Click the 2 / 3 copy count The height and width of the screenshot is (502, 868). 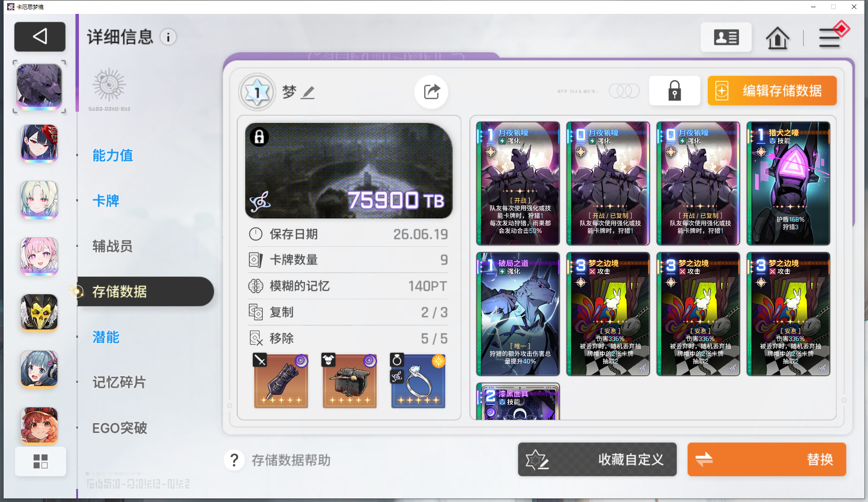point(434,312)
